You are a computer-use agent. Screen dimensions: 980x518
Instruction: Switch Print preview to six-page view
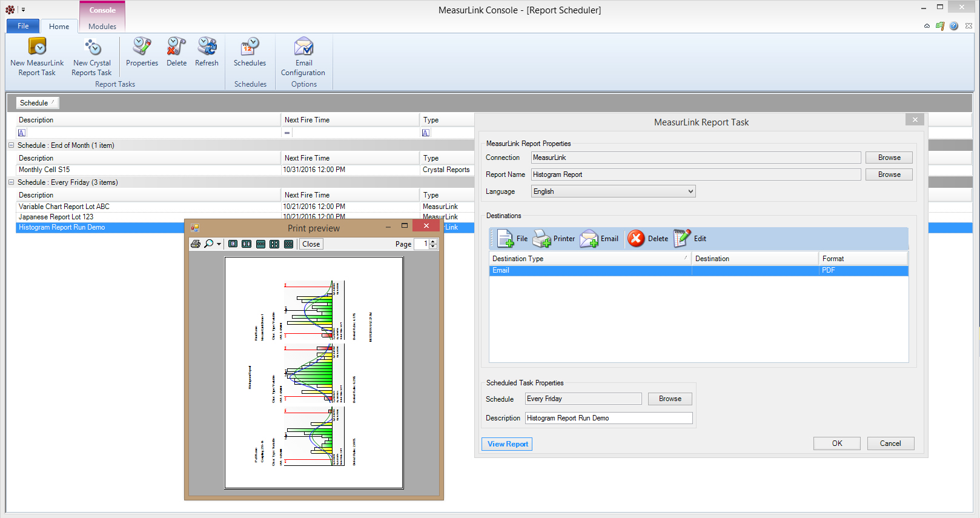click(288, 244)
